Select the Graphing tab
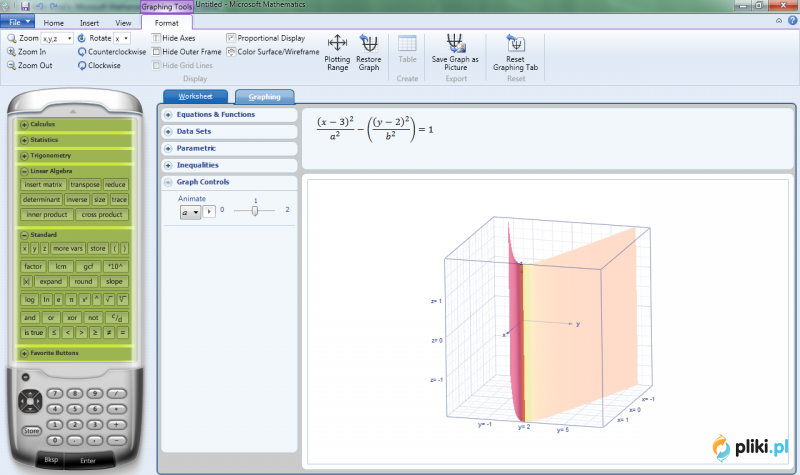 [264, 96]
